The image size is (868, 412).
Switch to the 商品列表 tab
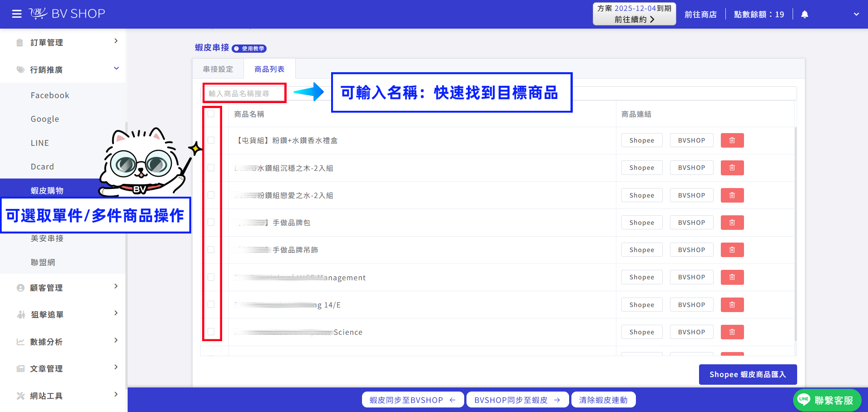click(x=269, y=69)
